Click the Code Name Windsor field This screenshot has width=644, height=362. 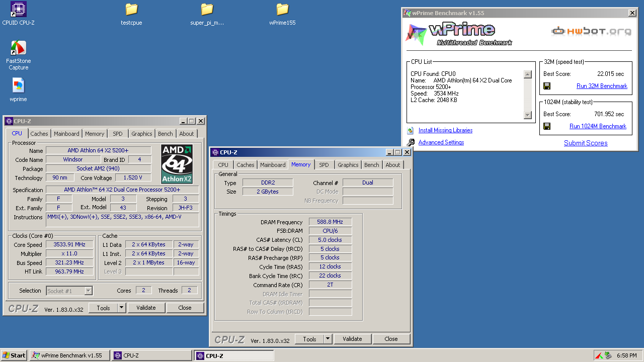click(73, 159)
